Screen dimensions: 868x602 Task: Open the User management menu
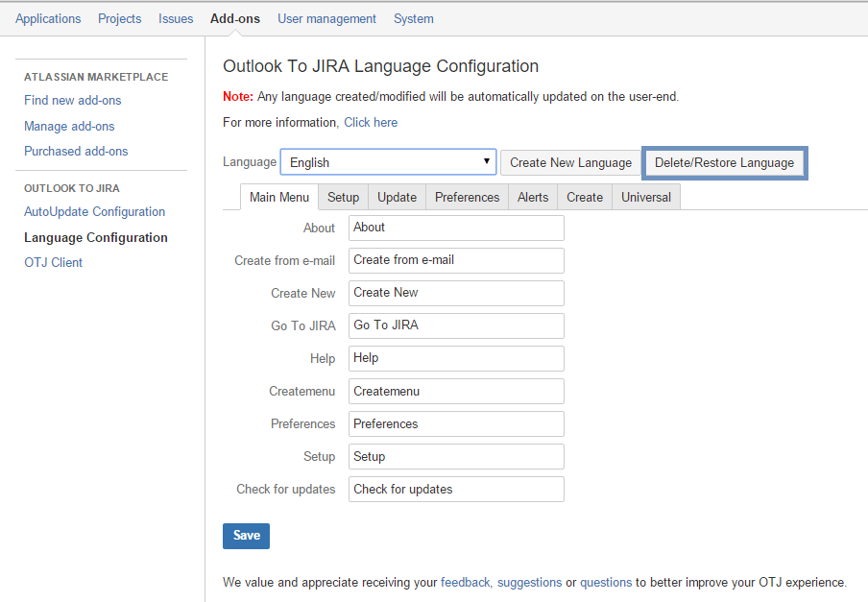(x=326, y=19)
